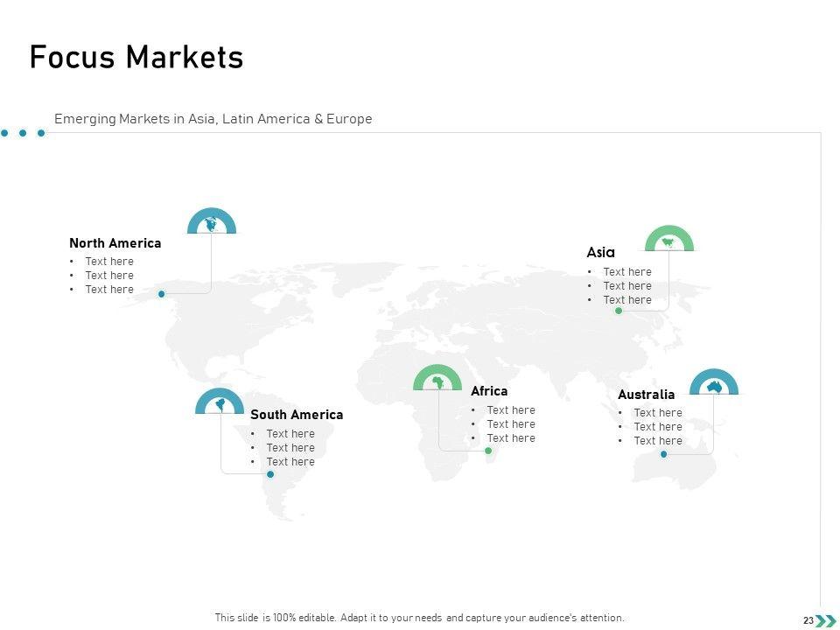
Task: Click the Asia continent icon
Action: tap(669, 240)
